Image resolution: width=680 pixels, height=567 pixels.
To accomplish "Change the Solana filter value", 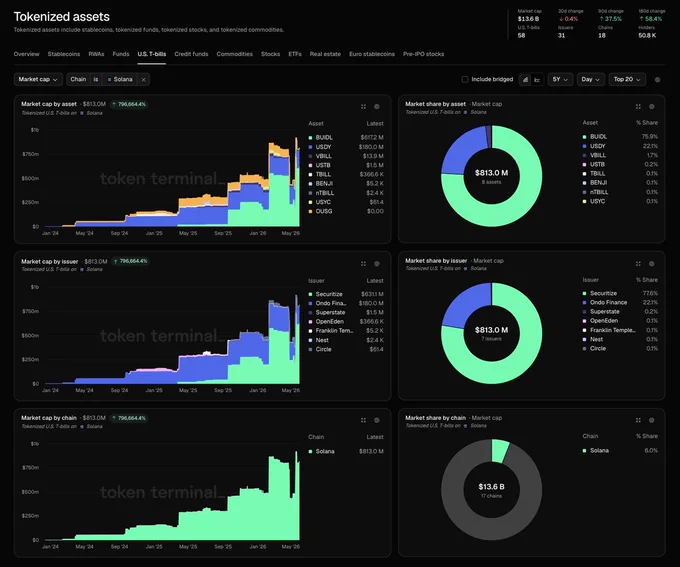I will point(120,79).
